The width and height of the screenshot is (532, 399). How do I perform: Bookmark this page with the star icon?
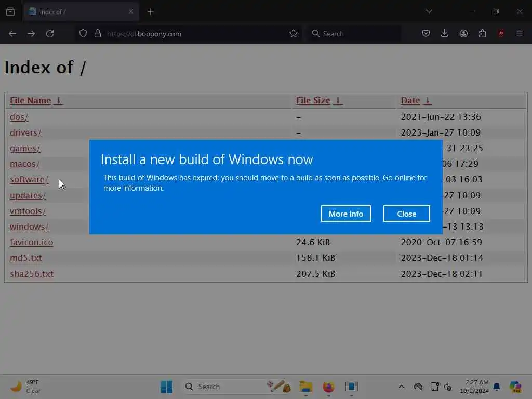(x=294, y=34)
